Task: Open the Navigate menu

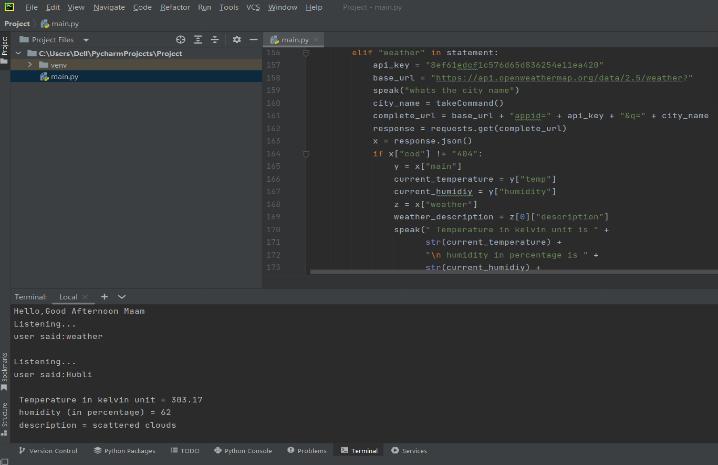Action: (109, 7)
